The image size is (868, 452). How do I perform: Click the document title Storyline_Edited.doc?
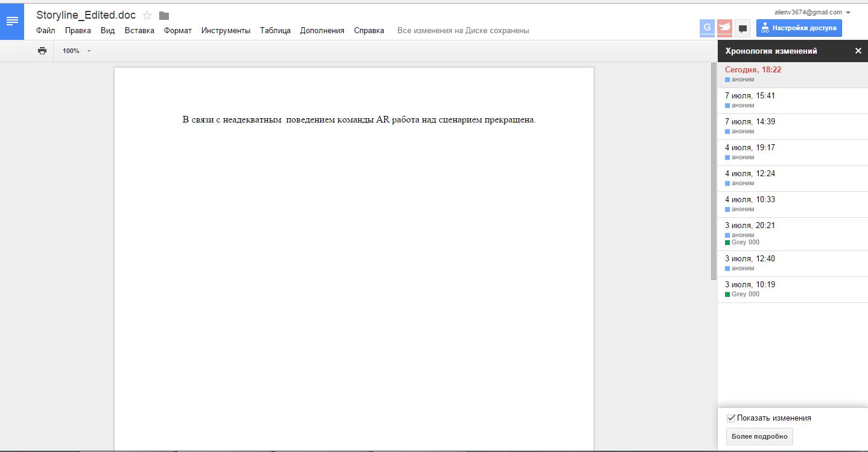86,16
